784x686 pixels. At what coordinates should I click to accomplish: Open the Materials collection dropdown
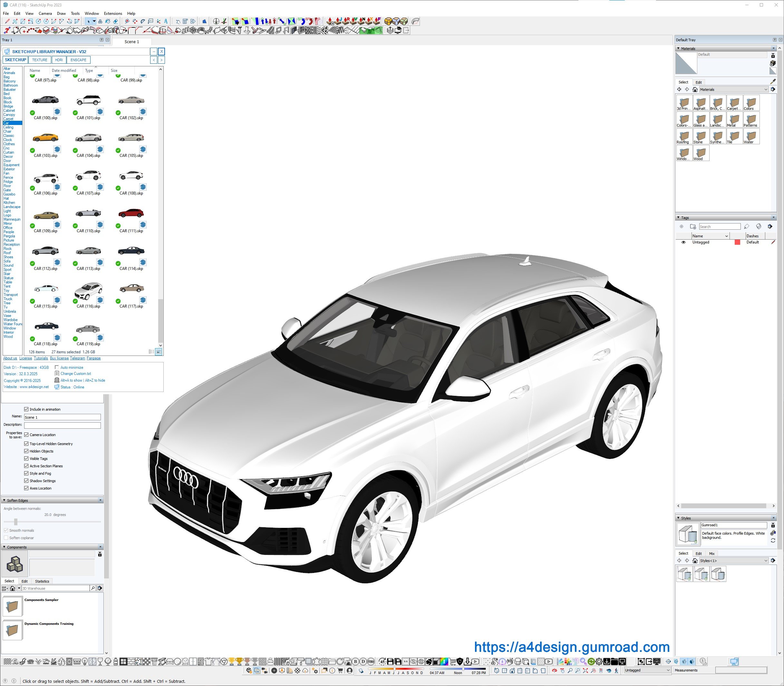733,90
